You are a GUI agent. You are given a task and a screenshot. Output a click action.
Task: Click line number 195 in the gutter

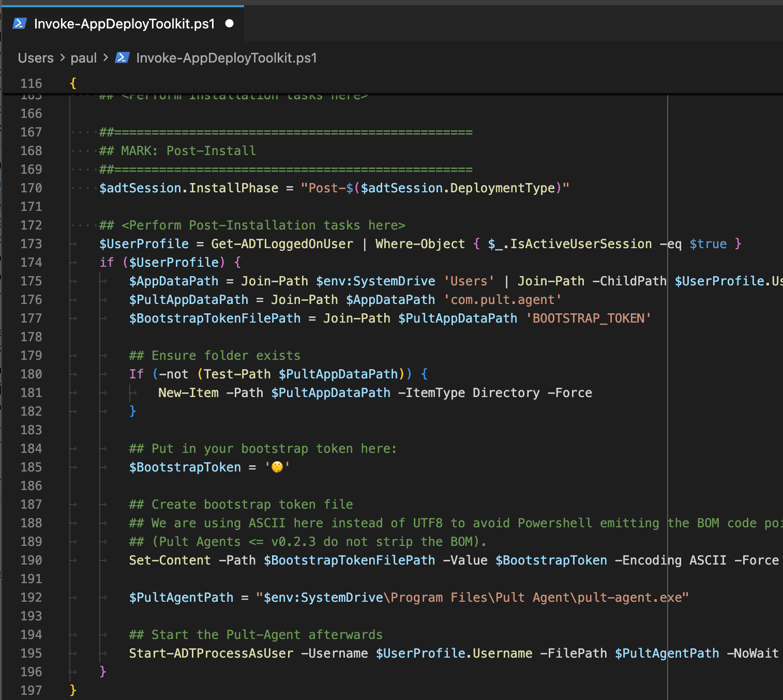tap(31, 653)
